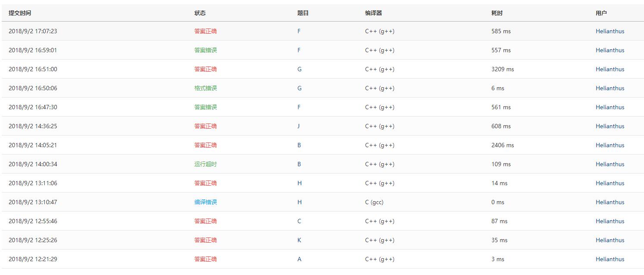This screenshot has width=644, height=275.
Task: Click problem J link
Action: tap(298, 126)
